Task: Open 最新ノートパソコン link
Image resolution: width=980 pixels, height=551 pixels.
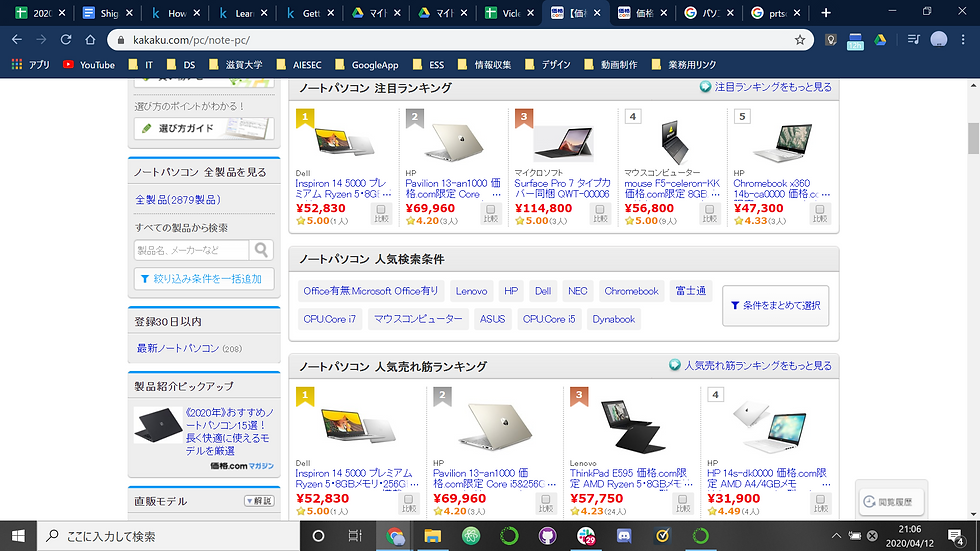Action: (x=178, y=348)
